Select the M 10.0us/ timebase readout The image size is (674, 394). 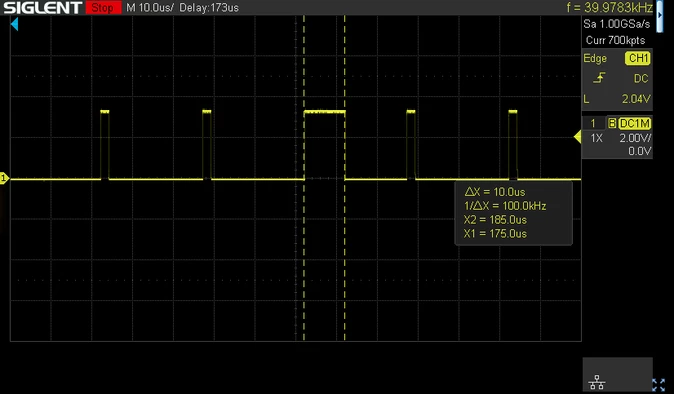[150, 8]
